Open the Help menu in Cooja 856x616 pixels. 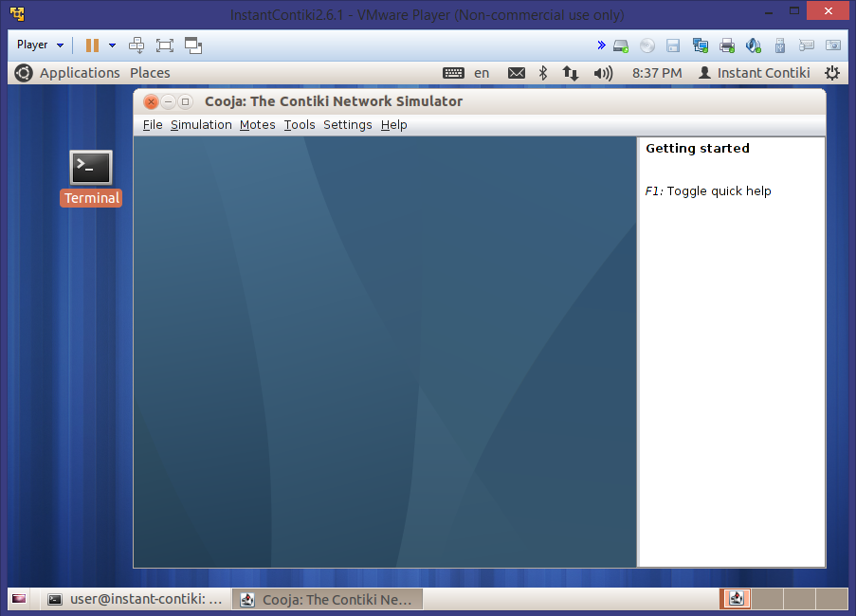point(393,125)
